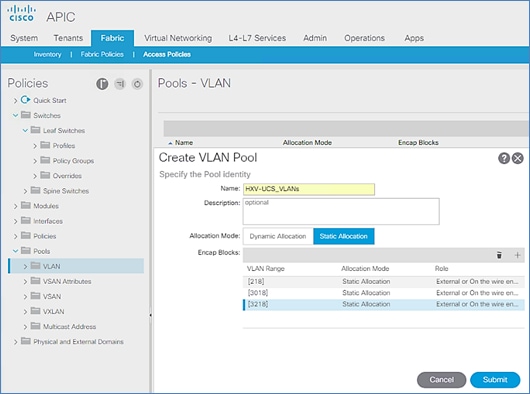Expand the Quick Start node
The width and height of the screenshot is (530, 394).
click(x=15, y=100)
